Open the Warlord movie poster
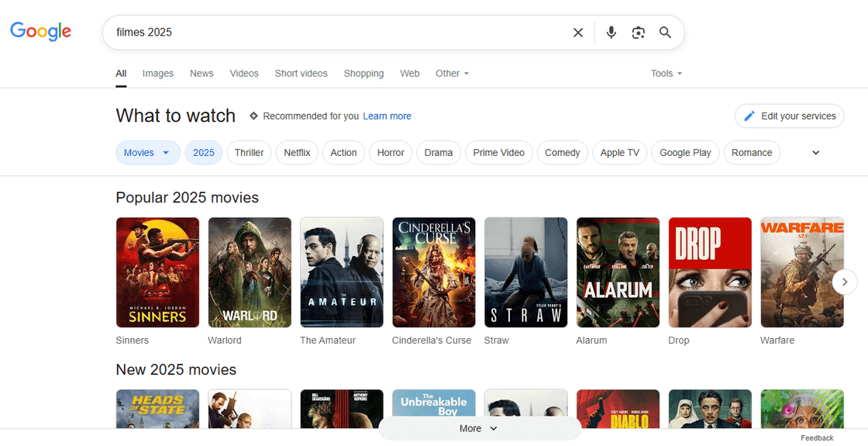The image size is (868, 446). (x=250, y=272)
